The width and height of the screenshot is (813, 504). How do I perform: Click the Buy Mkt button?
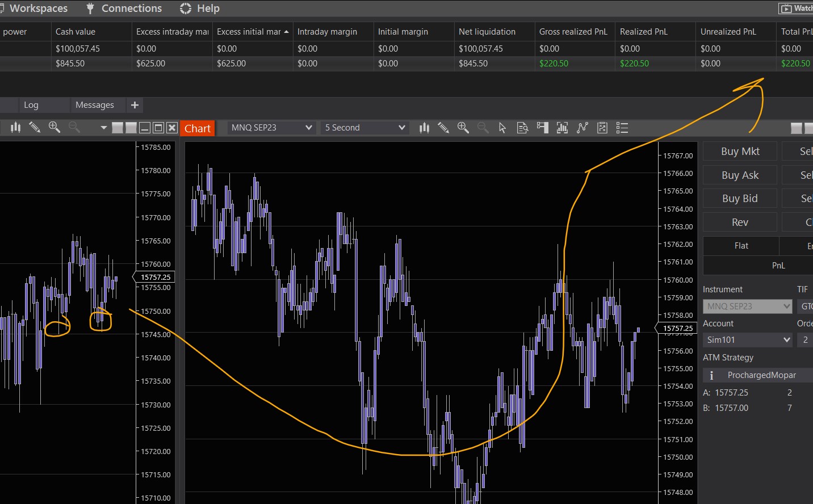click(740, 152)
